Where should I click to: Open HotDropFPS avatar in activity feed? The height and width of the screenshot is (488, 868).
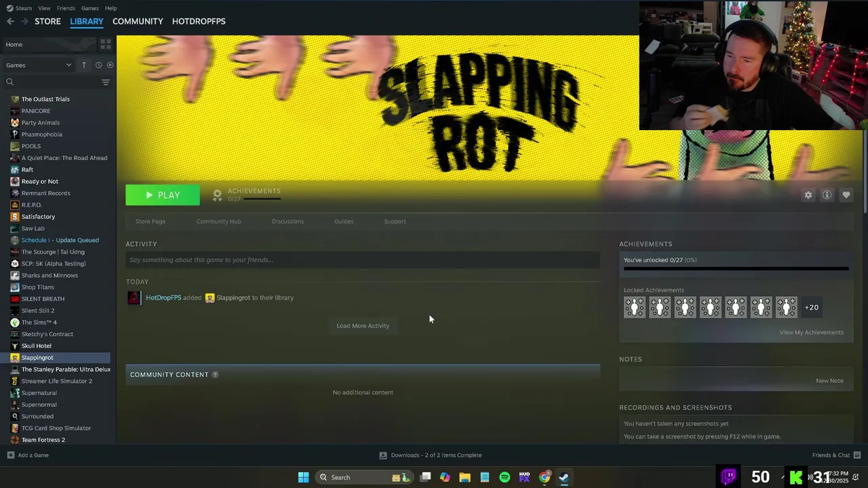click(134, 298)
